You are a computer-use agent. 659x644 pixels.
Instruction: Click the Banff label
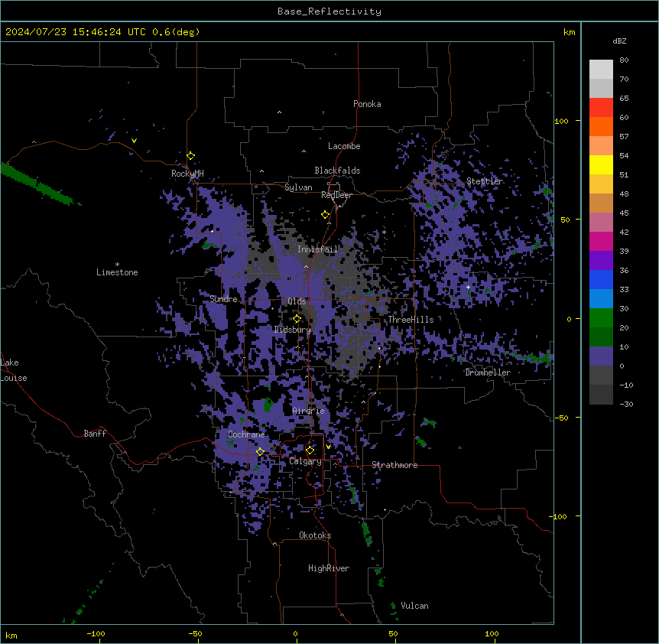(x=95, y=434)
